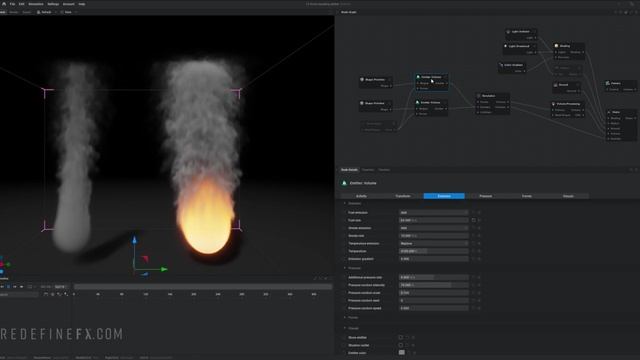Select the Shading node icon
This screenshot has height=360, width=640.
556,46
